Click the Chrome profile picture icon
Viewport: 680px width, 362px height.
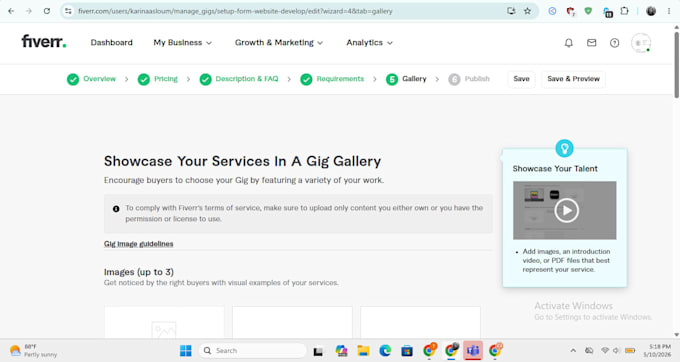(651, 11)
